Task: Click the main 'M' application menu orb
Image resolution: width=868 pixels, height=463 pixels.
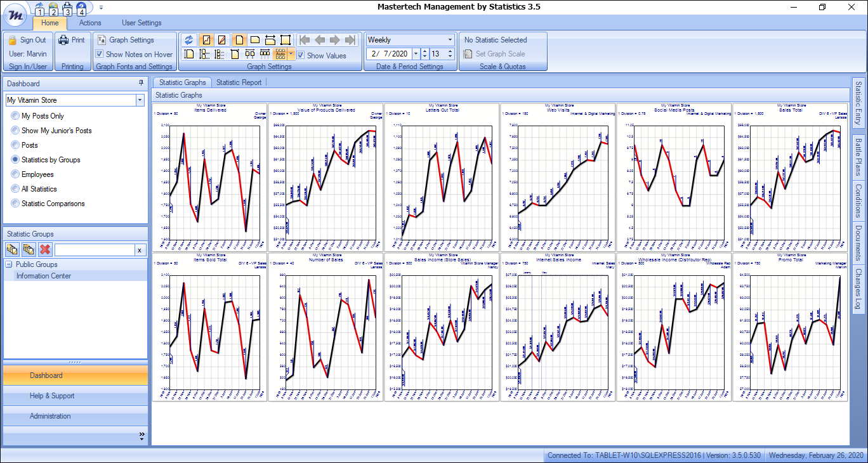Action: [15, 13]
